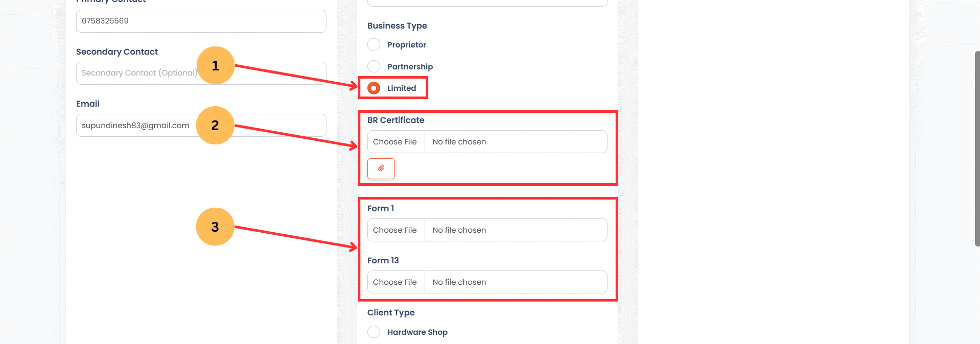Click the numbered annotation circle labeled 3
This screenshot has width=980, height=344.
point(215,226)
